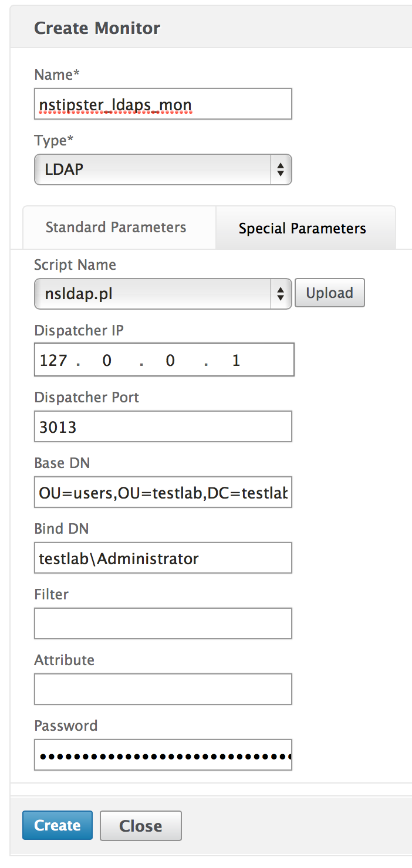Screen dimensions: 412x868
Task: Click the up-down arrows on Type dropdown
Action: 281,169
